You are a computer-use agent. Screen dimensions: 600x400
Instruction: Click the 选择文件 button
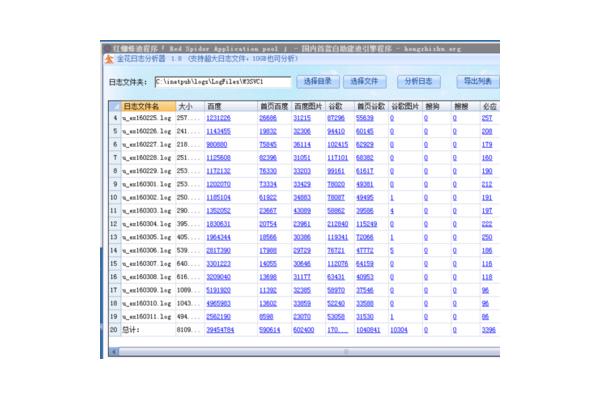click(367, 81)
